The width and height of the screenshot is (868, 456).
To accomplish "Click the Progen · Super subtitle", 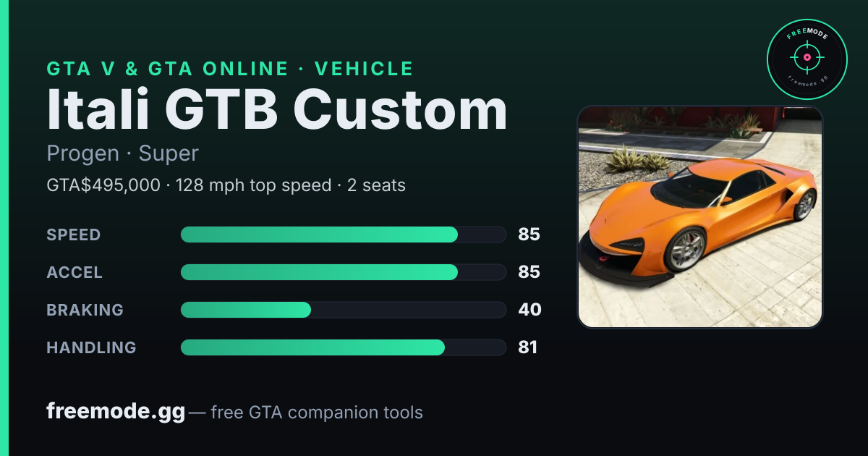I will (122, 154).
